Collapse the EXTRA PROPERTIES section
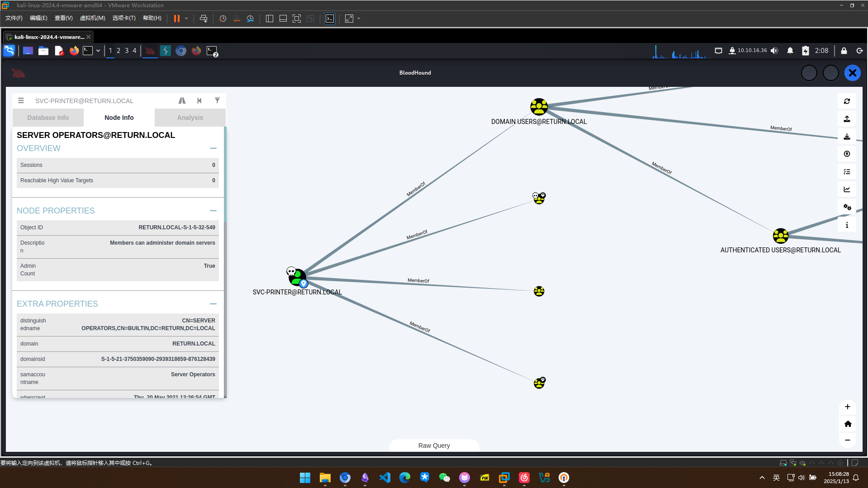The image size is (868, 488). [x=213, y=304]
